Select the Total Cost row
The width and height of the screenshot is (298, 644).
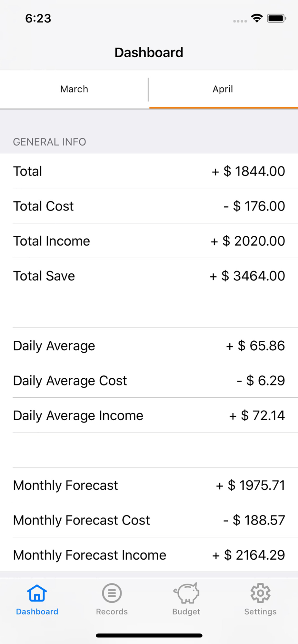pyautogui.click(x=149, y=206)
